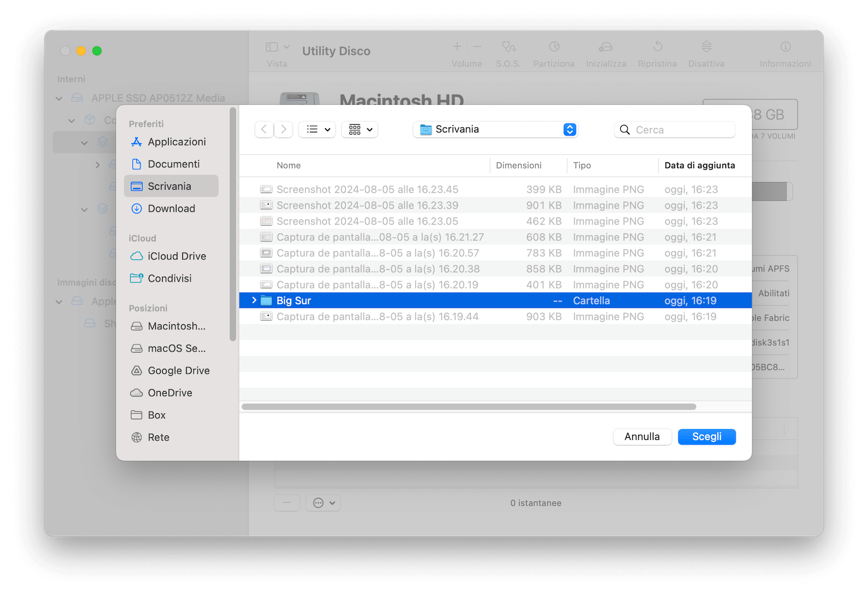This screenshot has width=868, height=595.
Task: Open OneDrive location
Action: (171, 393)
